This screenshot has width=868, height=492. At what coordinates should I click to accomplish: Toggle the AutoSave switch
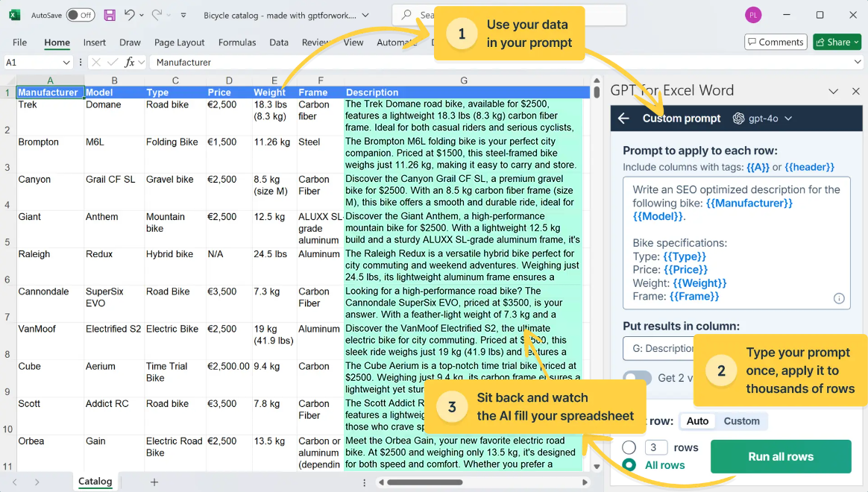tap(81, 15)
